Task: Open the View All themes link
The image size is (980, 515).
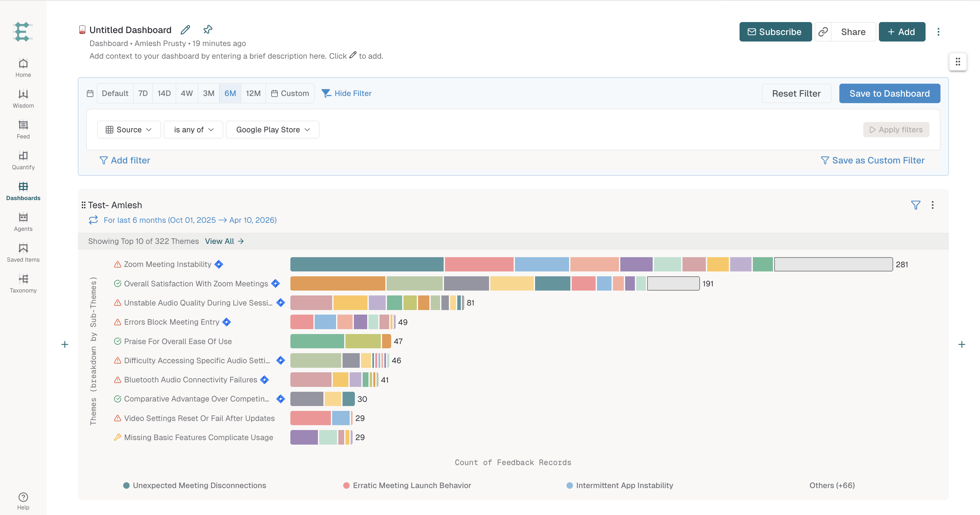Action: [225, 241]
